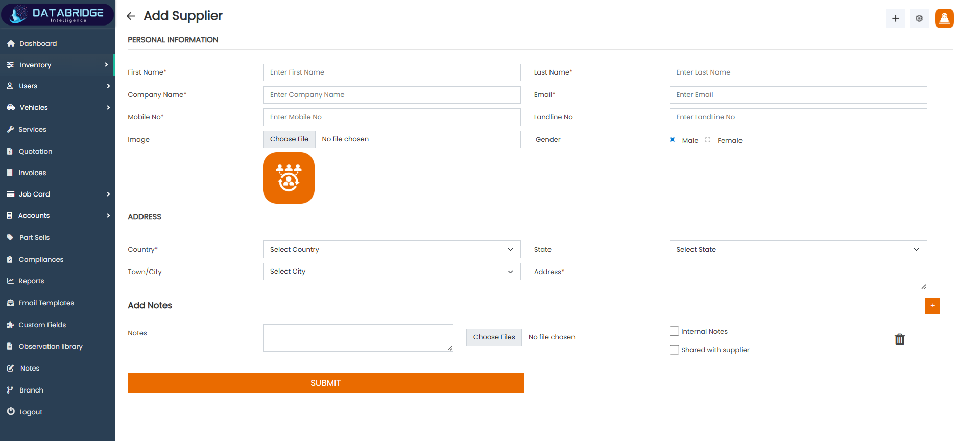Click the Observation library file icon
This screenshot has height=441, width=980.
[10, 347]
